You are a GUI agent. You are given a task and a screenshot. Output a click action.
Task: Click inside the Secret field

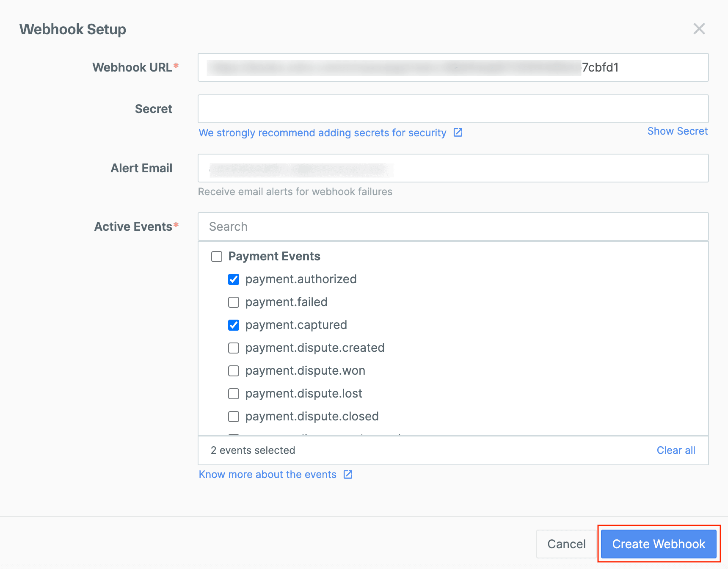pyautogui.click(x=453, y=109)
